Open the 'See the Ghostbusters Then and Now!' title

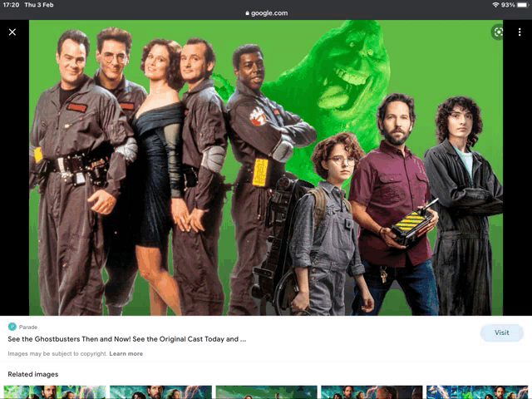(x=127, y=339)
